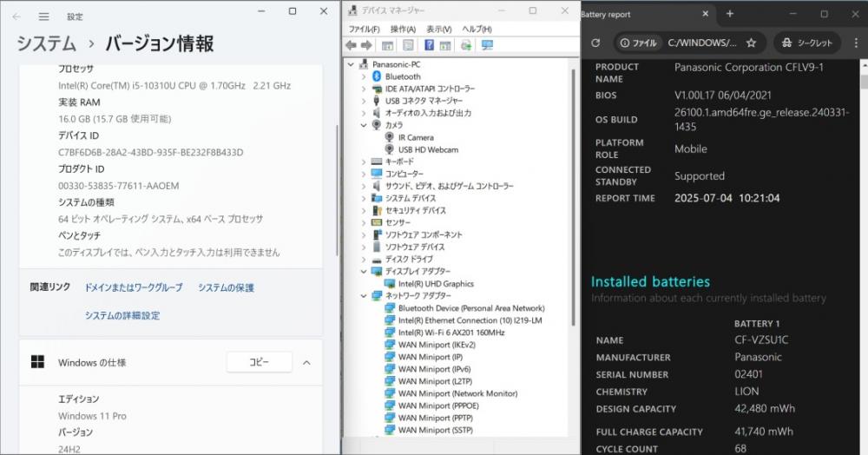Click the 41,740 mWh full charge value
Screen dimensions: 868x455
tap(764, 432)
